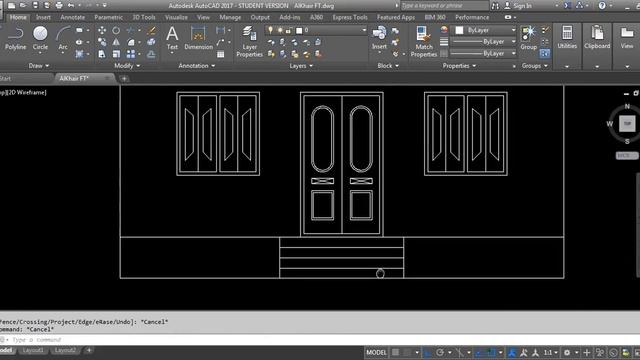
Task: Select the Dimension tool
Action: (198, 38)
